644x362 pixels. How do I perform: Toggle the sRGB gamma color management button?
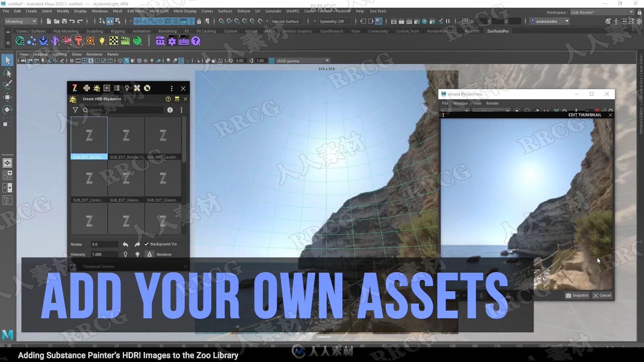[272, 61]
